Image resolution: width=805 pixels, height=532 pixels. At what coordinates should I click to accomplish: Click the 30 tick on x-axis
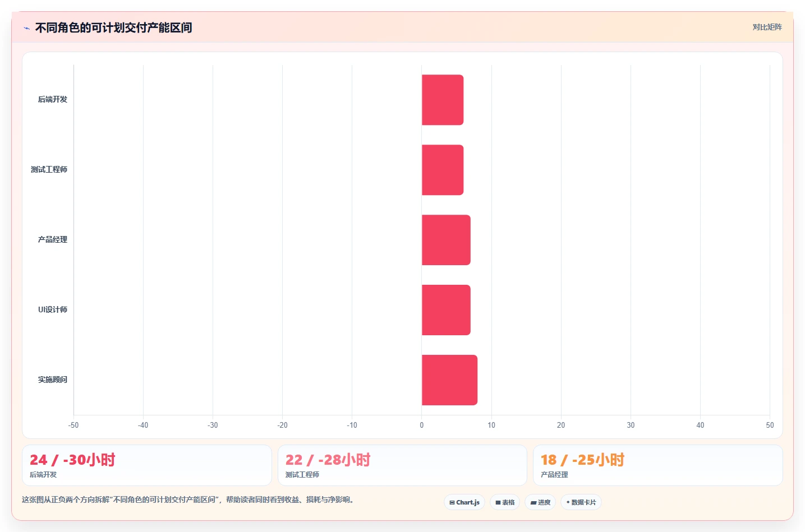point(631,425)
